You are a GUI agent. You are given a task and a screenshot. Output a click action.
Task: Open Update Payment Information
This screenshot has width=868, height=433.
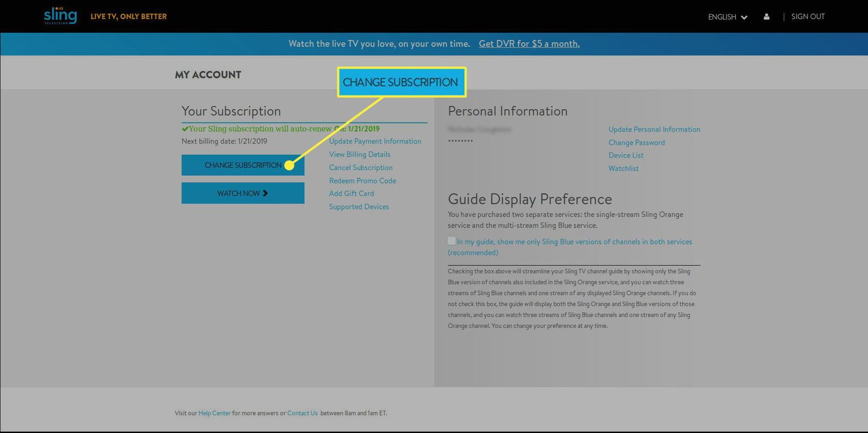[x=375, y=141]
